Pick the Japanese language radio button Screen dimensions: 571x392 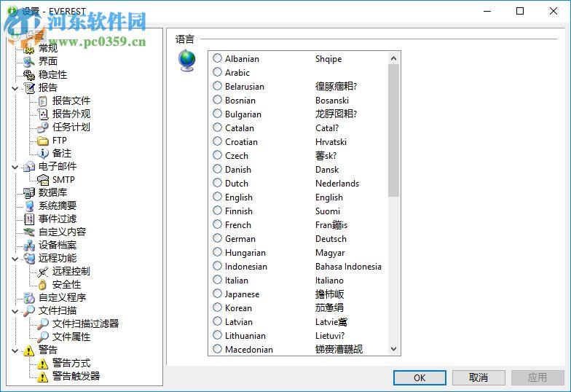[217, 293]
